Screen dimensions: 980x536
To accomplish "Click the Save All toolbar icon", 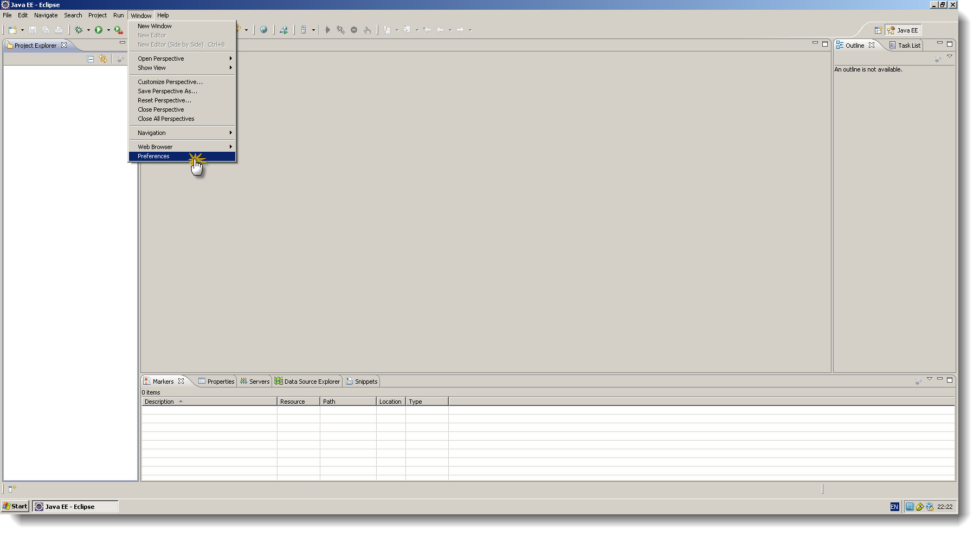I will 46,30.
